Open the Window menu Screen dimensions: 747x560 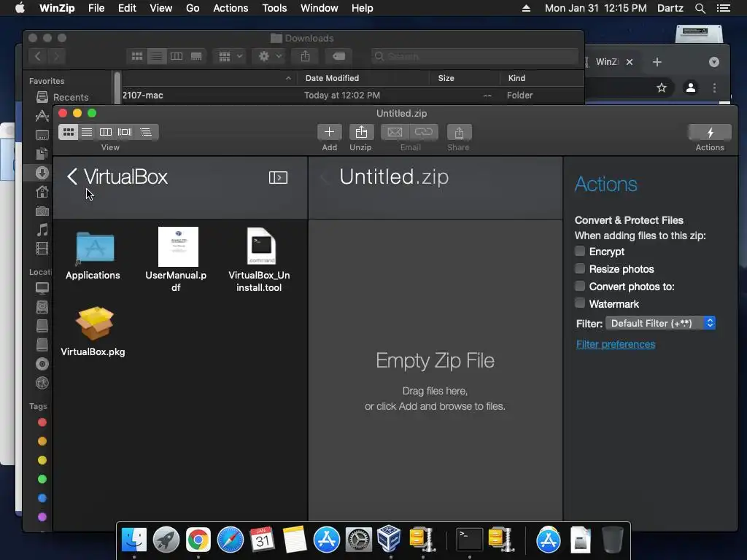coord(320,8)
